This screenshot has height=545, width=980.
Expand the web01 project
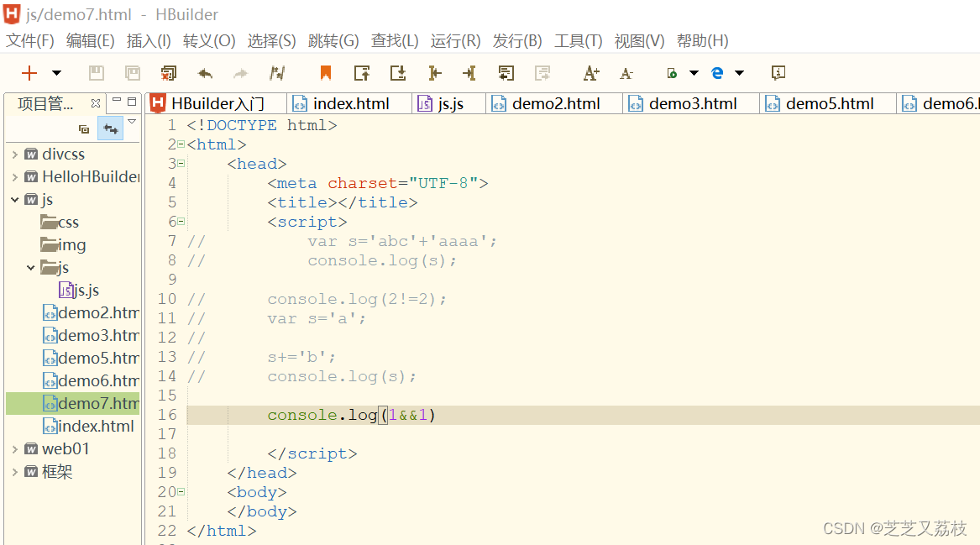(x=15, y=448)
